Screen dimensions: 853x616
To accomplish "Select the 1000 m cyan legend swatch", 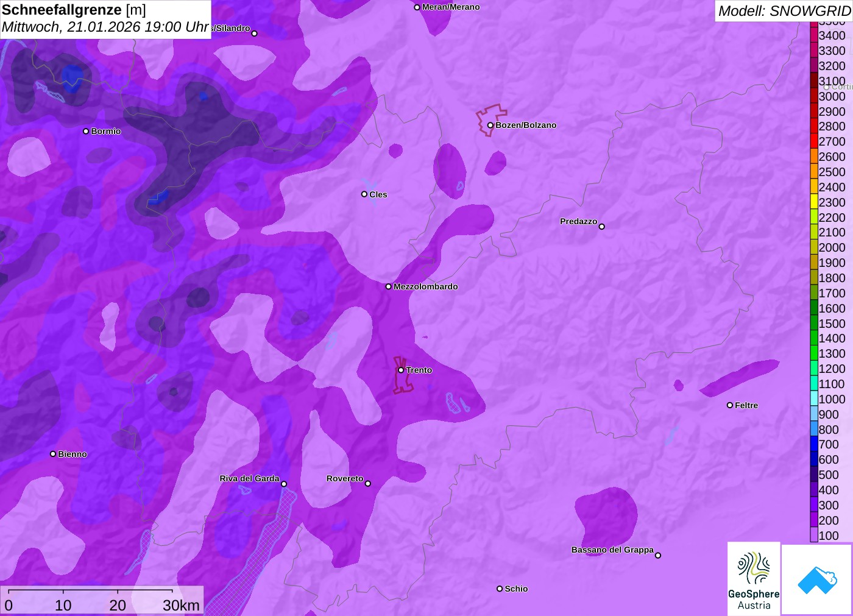I will tap(814, 399).
